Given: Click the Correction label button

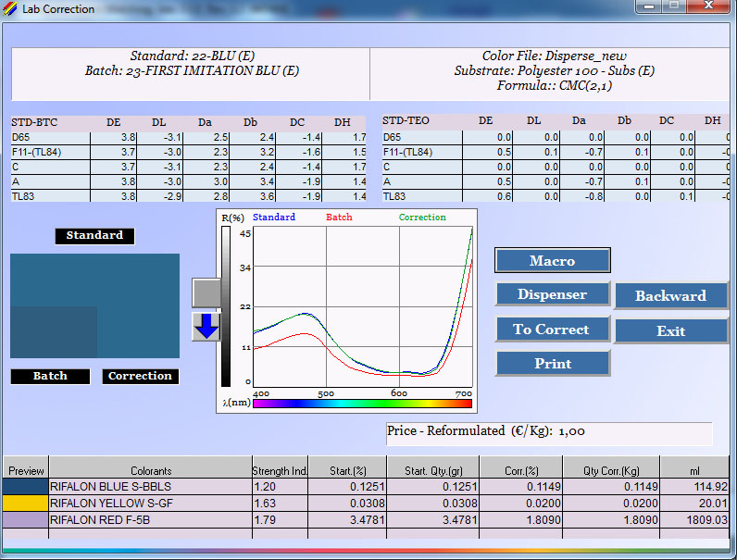Looking at the screenshot, I should tap(140, 377).
